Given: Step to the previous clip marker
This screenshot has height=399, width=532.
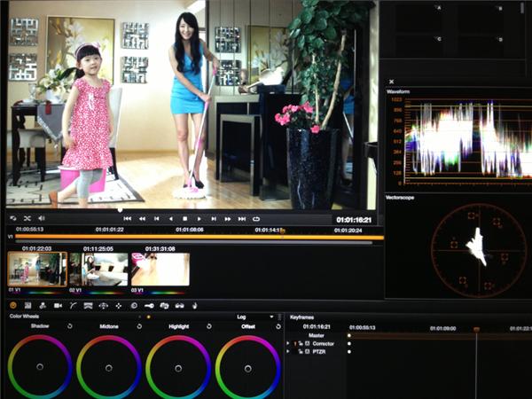Looking at the screenshot, I should (x=156, y=219).
